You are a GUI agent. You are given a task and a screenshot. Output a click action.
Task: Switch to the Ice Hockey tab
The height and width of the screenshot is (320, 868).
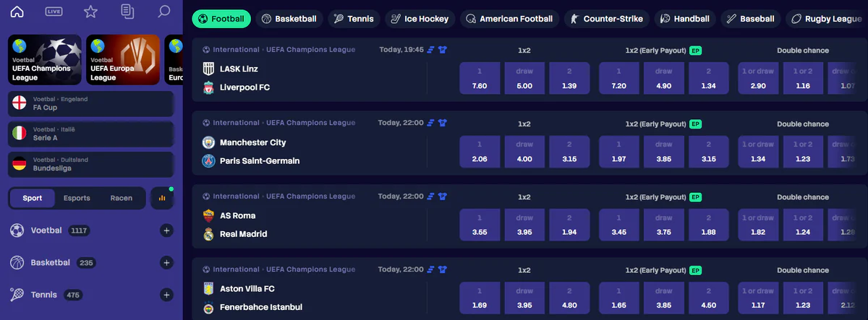tap(420, 19)
